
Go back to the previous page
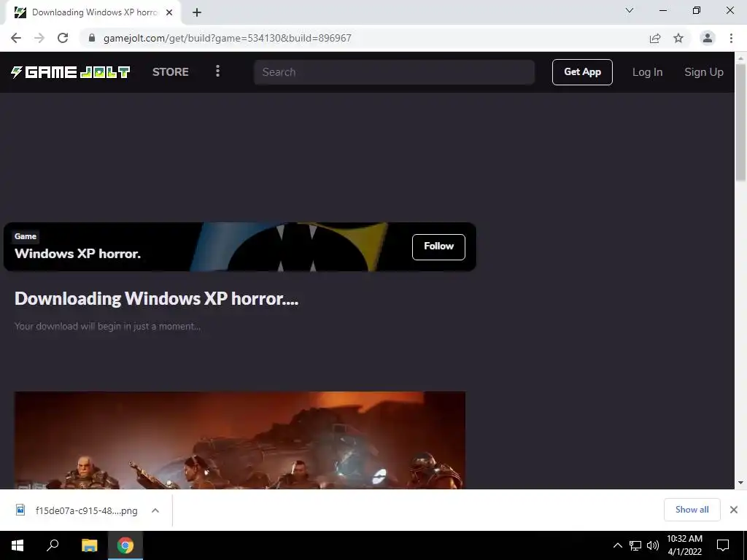16,38
